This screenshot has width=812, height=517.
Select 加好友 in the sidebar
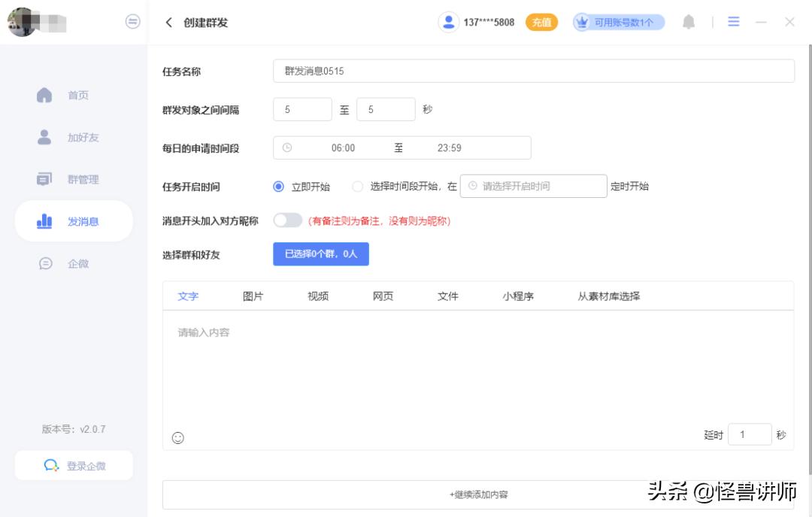pyautogui.click(x=80, y=137)
